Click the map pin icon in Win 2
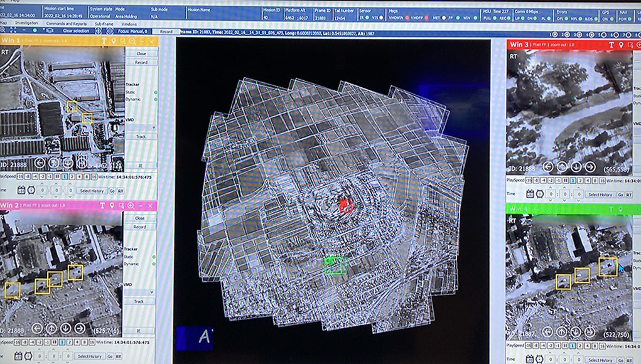This screenshot has height=364, width=641. 113,206
